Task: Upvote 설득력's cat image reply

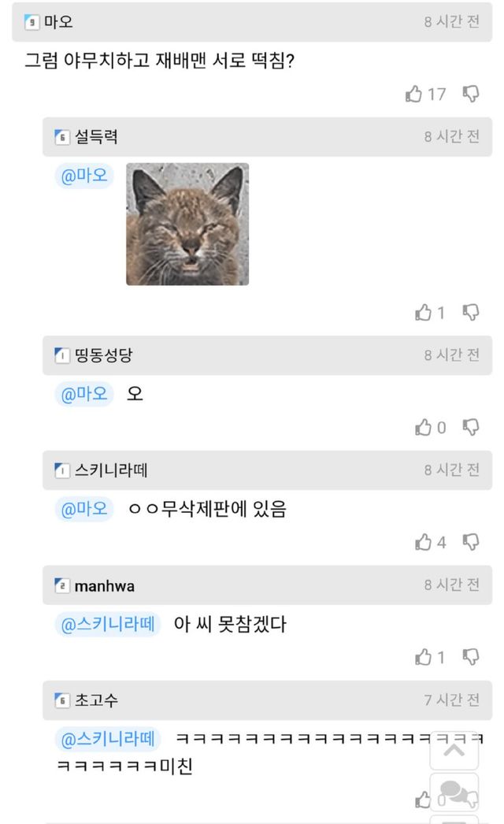Action: point(424,313)
